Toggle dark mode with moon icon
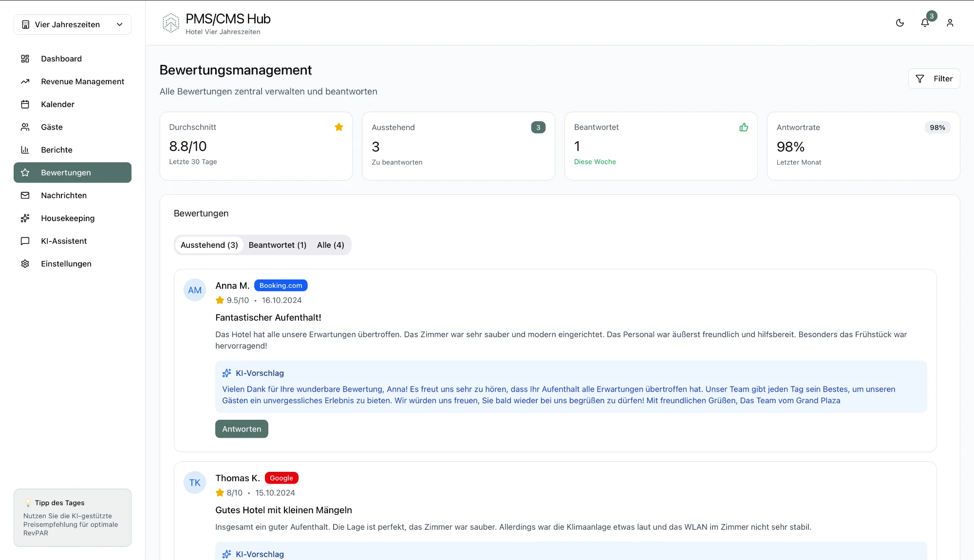Viewport: 974px width, 560px height. click(899, 23)
